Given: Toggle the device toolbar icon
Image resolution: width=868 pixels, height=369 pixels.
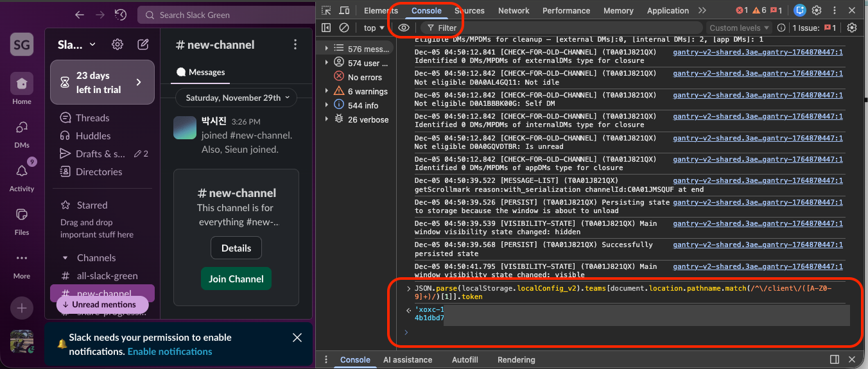Looking at the screenshot, I should pyautogui.click(x=344, y=10).
